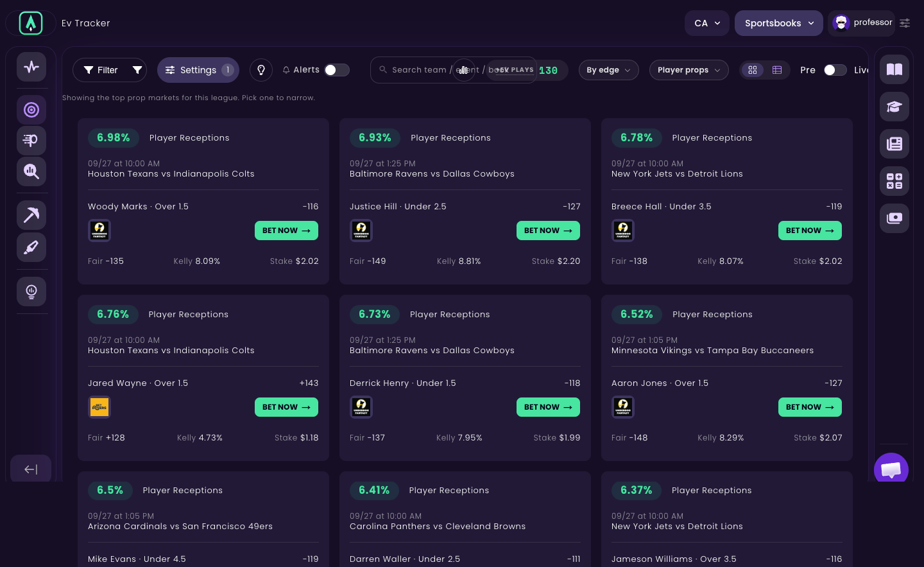
Task: Open the Settings button with badge
Action: 198,70
